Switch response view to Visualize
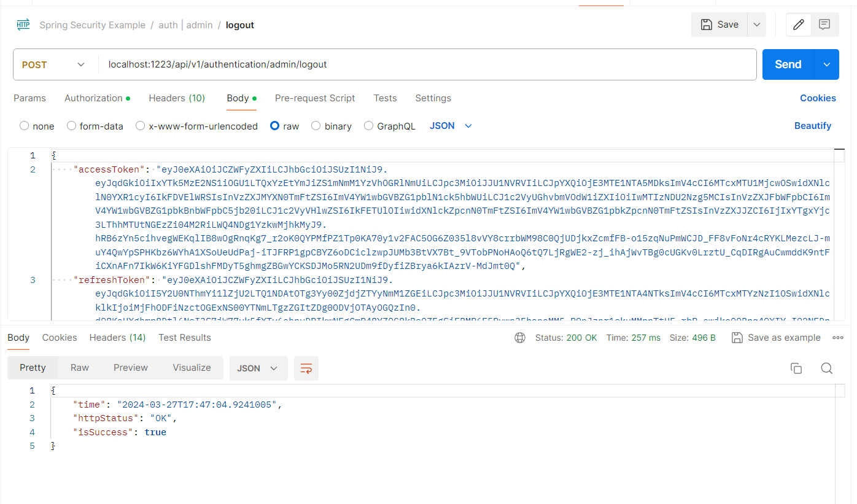This screenshot has height=504, width=857. coord(192,368)
